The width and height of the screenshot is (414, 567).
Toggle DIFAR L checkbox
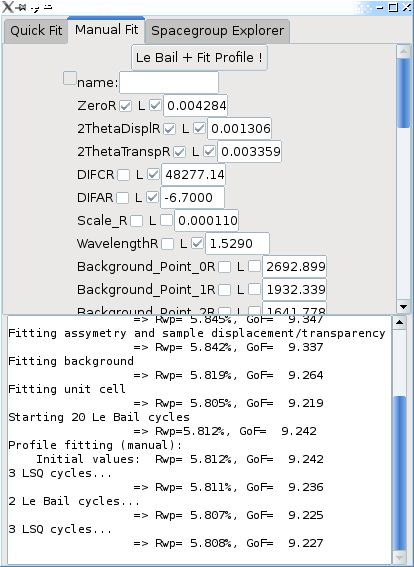click(x=152, y=197)
